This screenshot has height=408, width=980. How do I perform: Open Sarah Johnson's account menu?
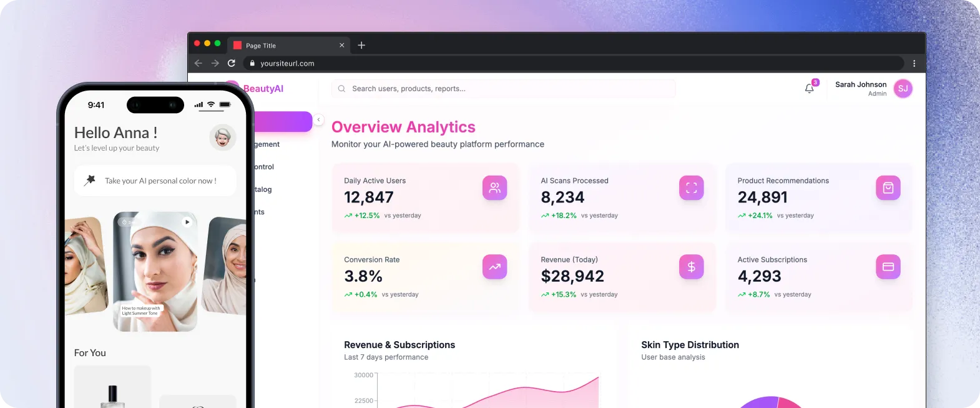pos(860,88)
